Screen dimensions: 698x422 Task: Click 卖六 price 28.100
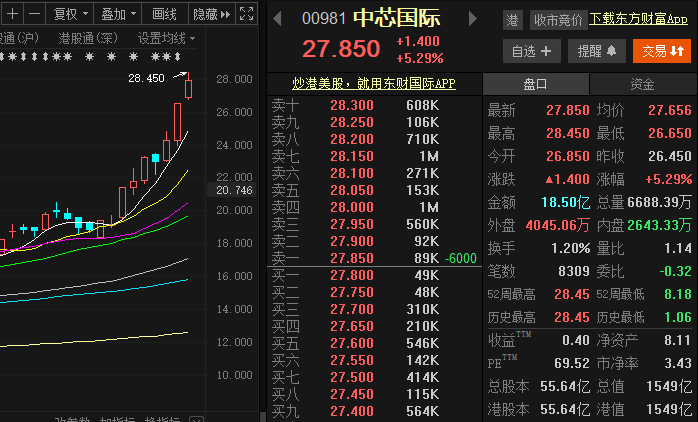click(352, 173)
